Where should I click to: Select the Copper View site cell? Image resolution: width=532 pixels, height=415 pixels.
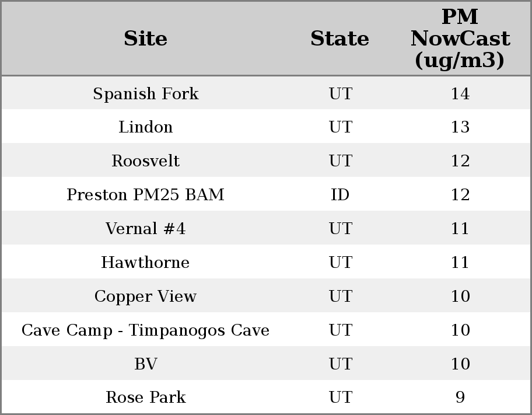click(146, 297)
